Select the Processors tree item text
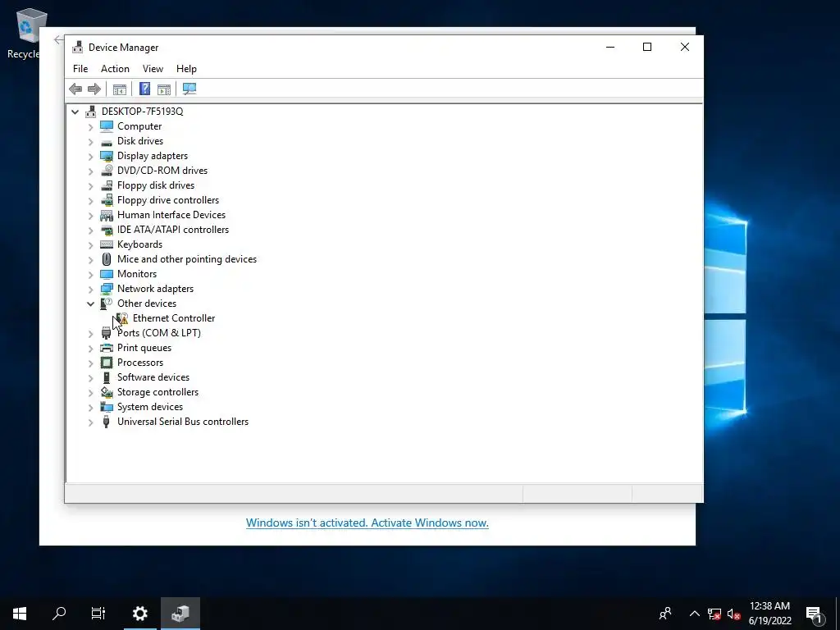Image resolution: width=840 pixels, height=630 pixels. [x=140, y=363]
